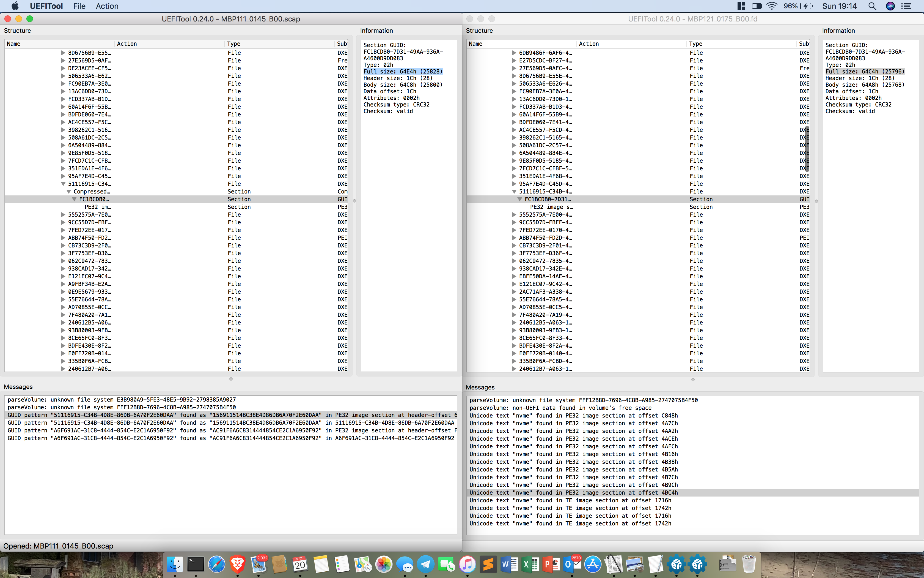Sort left window by Name column
The width and height of the screenshot is (924, 578).
pos(59,43)
